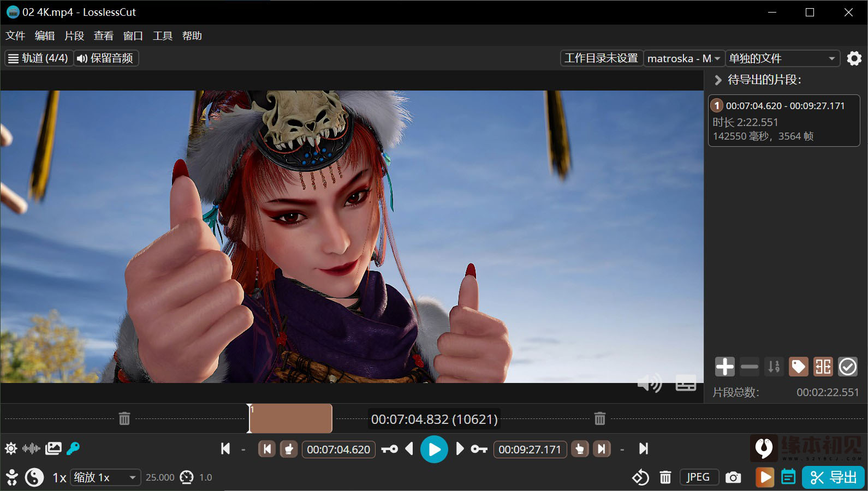The image size is (868, 491).
Task: Click the checkmark select segments icon
Action: click(848, 367)
